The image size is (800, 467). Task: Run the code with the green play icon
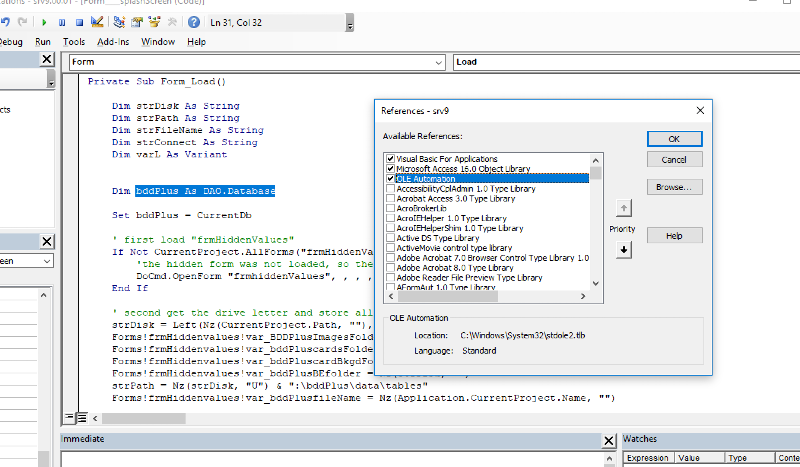(44, 22)
